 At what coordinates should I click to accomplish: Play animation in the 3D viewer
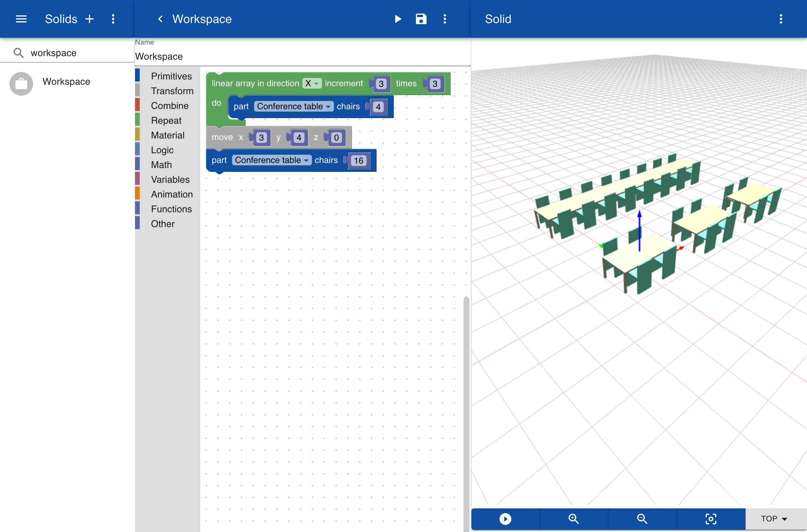point(505,519)
